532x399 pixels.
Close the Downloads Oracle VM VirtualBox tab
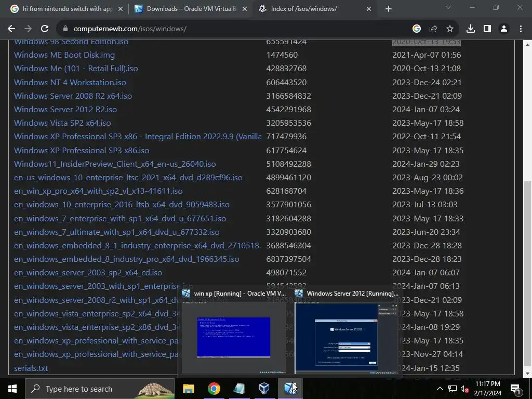point(245,9)
